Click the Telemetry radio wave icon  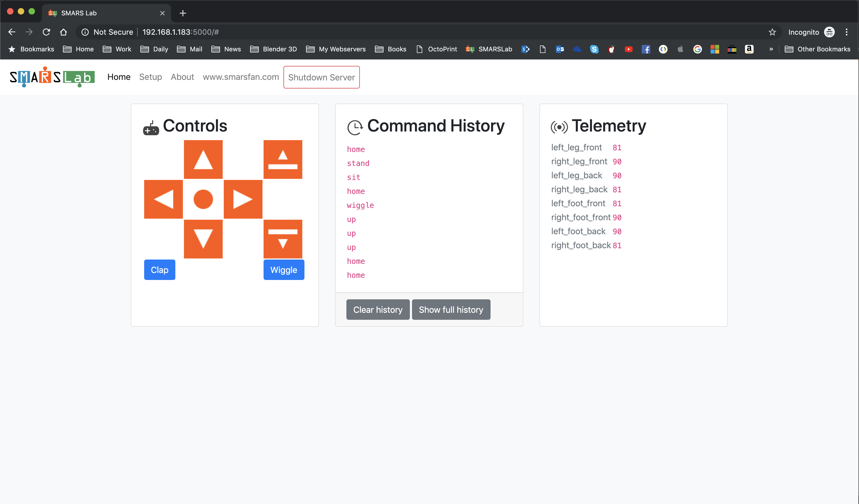(x=558, y=127)
